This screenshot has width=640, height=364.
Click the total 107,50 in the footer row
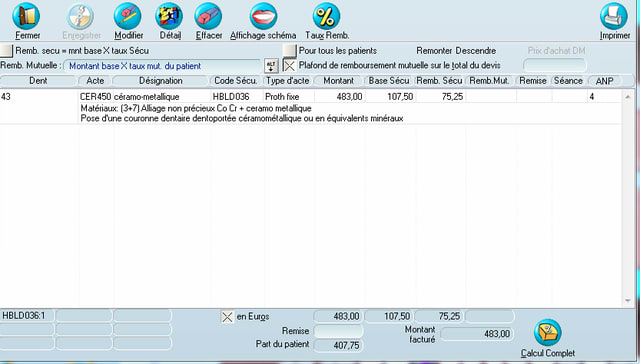(x=389, y=316)
